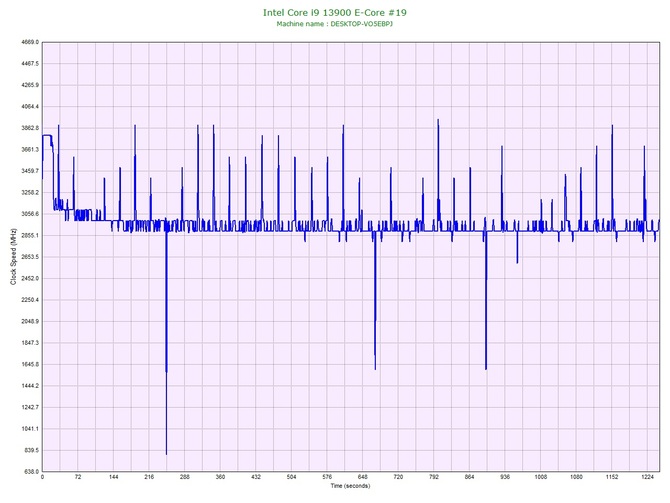This screenshot has width=670, height=503.
Task: Click the 839.5 y-axis value
Action: tap(32, 450)
